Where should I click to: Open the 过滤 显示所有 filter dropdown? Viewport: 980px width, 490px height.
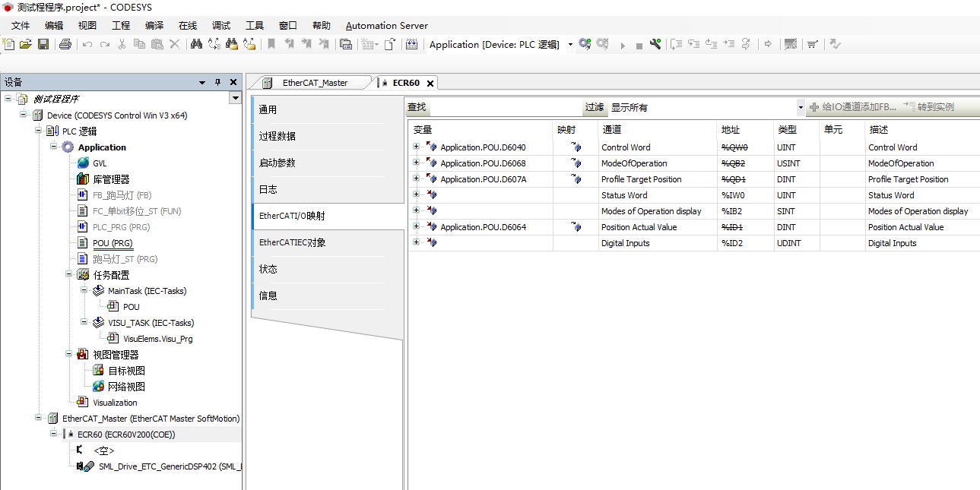(x=801, y=108)
